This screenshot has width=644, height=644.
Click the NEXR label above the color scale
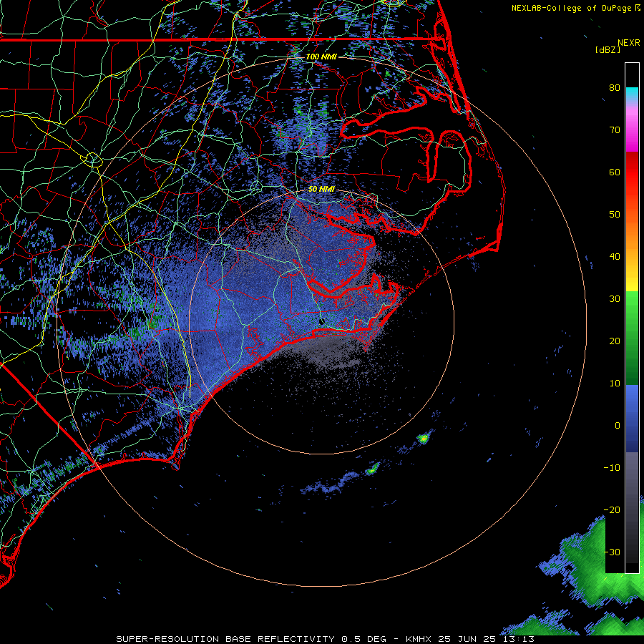[629, 43]
